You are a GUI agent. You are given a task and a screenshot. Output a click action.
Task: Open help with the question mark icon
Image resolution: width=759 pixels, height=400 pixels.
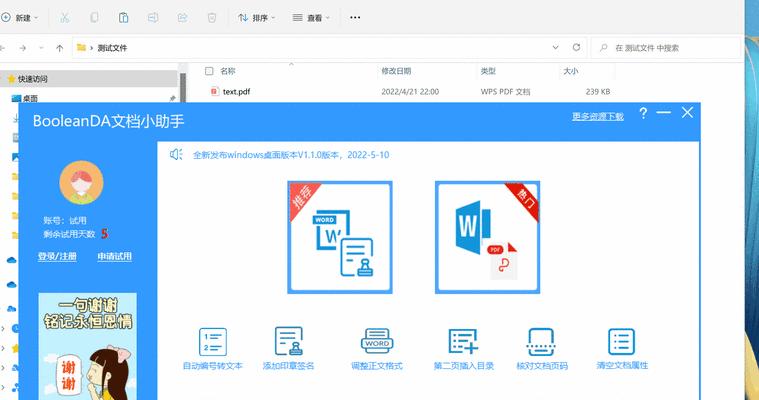pyautogui.click(x=643, y=113)
